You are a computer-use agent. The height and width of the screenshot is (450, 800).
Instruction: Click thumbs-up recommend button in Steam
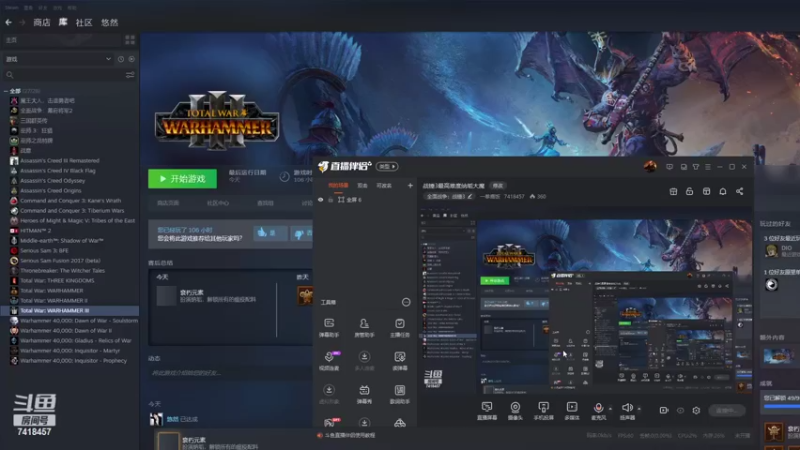270,233
